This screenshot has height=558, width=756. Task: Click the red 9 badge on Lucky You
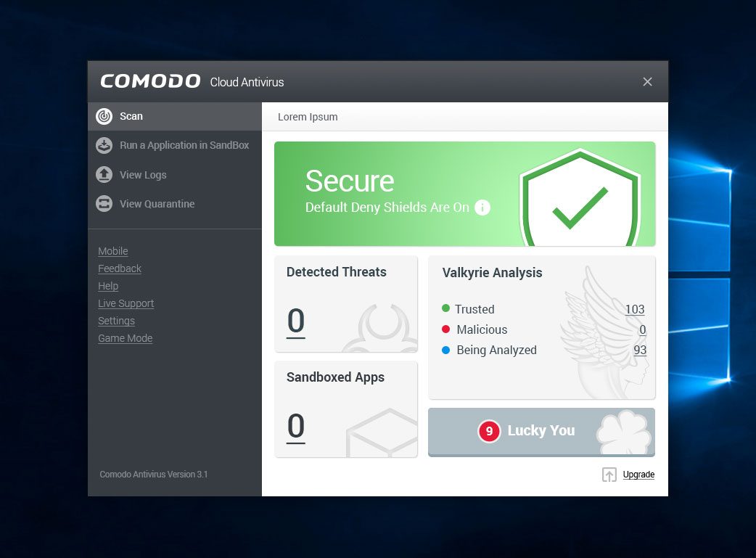click(x=489, y=431)
